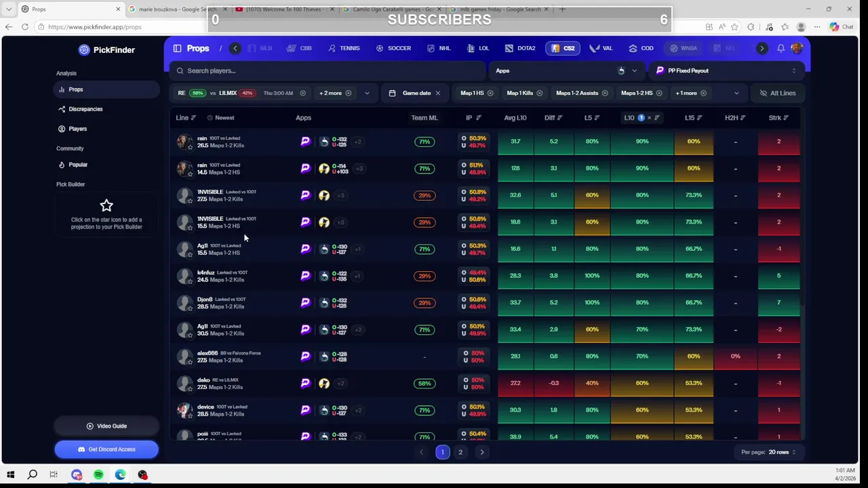Select the VAL sport tab
Screen dimensions: 868x488
pos(601,48)
